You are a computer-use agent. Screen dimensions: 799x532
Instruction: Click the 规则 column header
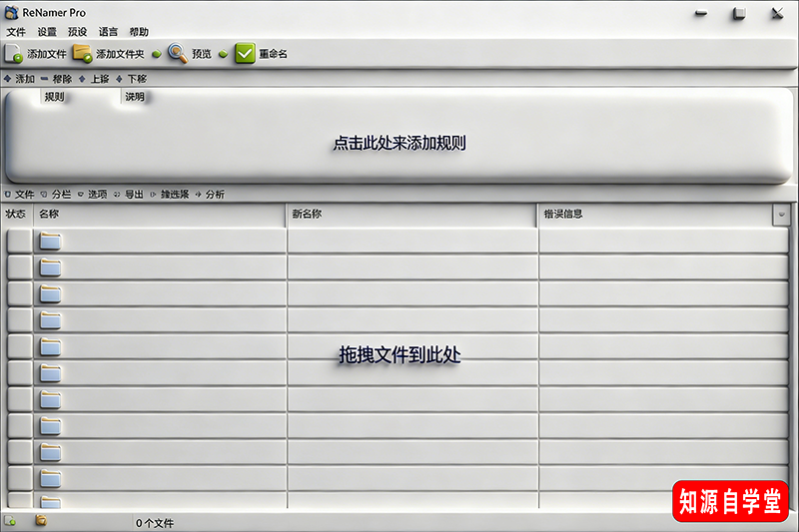coord(55,96)
